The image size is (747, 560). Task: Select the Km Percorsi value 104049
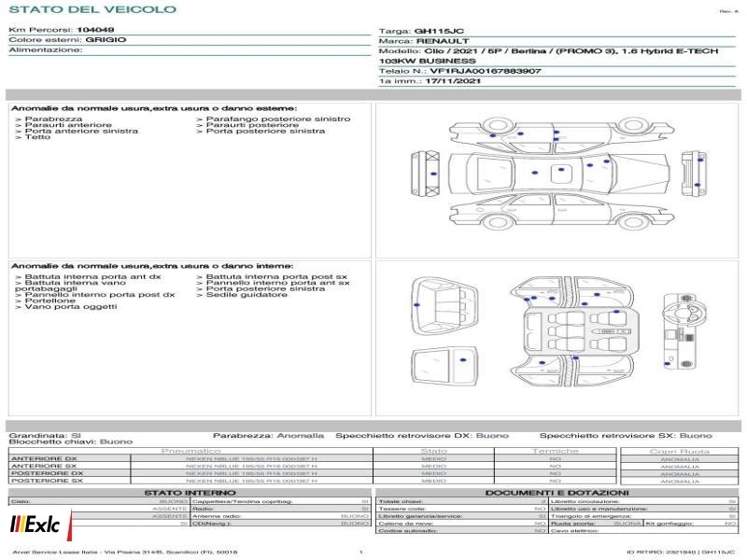click(x=95, y=30)
